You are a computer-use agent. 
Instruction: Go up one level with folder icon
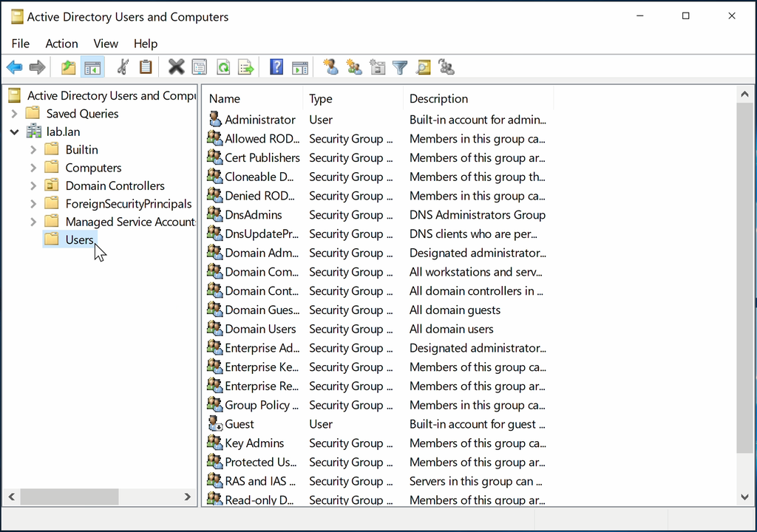click(68, 67)
